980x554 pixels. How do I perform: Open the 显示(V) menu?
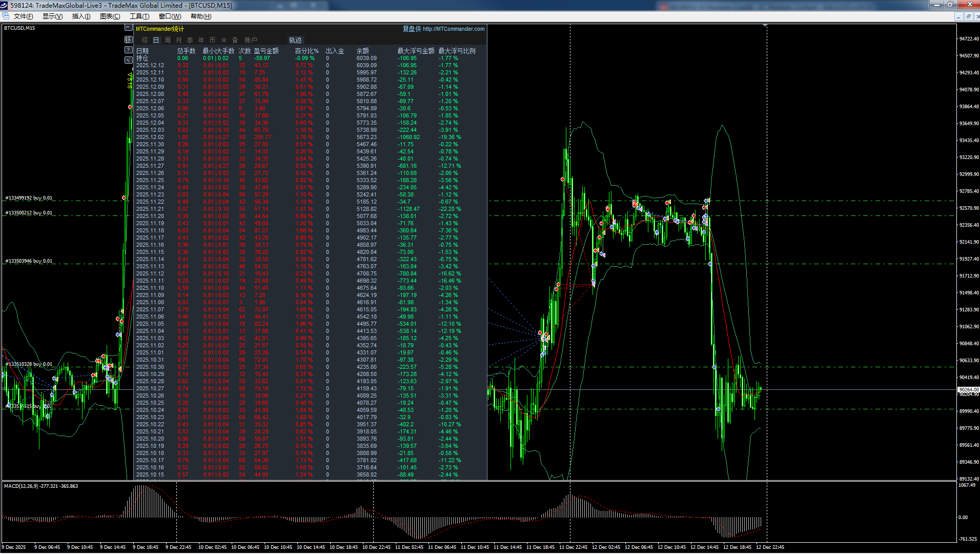coord(52,16)
